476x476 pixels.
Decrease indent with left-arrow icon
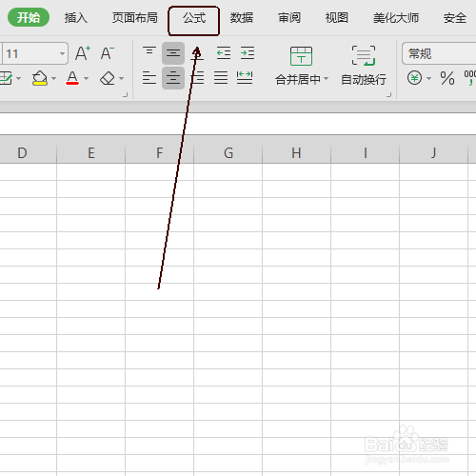pyautogui.click(x=224, y=52)
